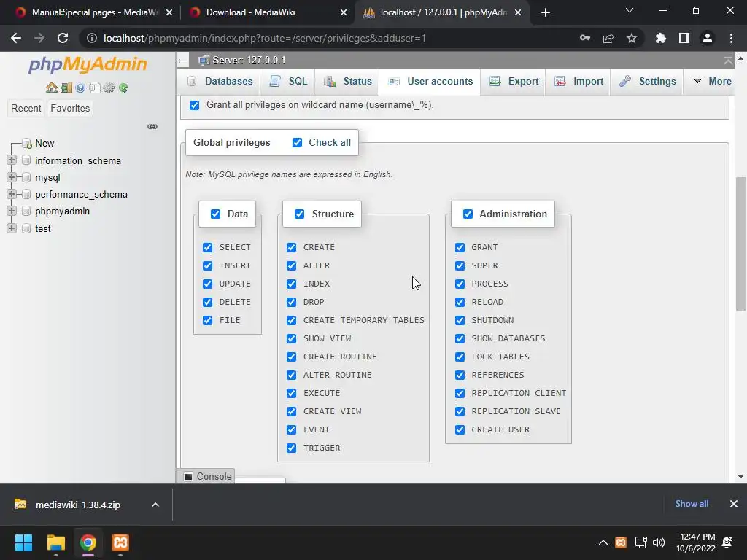This screenshot has width=747, height=560.
Task: Open the Chrome three-dot menu
Action: [x=731, y=38]
